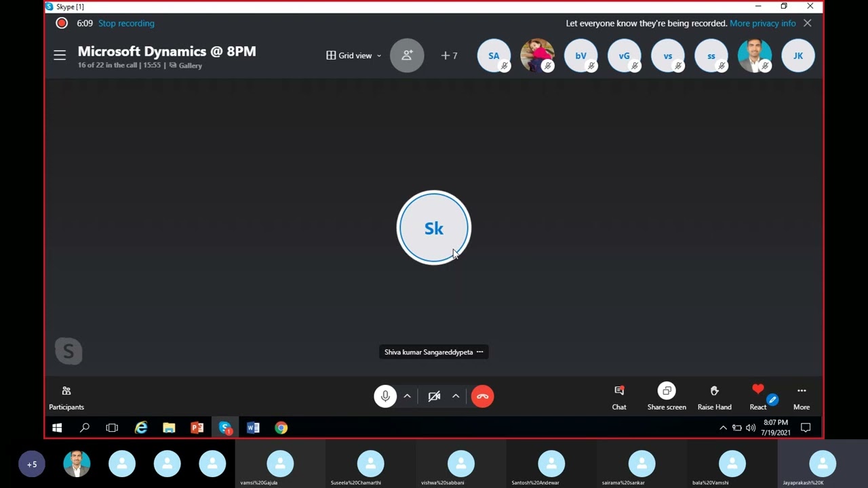This screenshot has height=488, width=868.
Task: Select the JK participant avatar
Action: coord(797,56)
